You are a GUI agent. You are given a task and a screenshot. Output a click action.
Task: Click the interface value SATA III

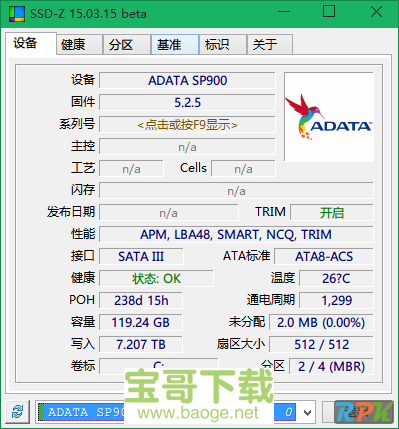coord(141,257)
